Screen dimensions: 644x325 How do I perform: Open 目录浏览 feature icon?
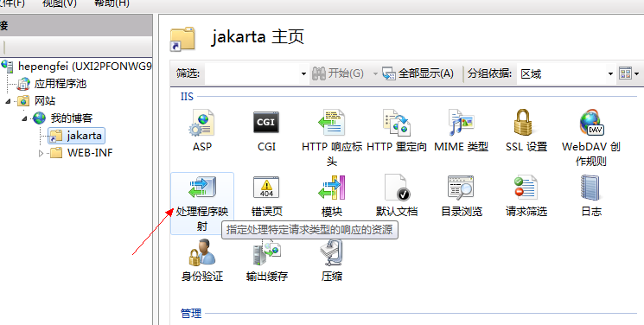[461, 188]
